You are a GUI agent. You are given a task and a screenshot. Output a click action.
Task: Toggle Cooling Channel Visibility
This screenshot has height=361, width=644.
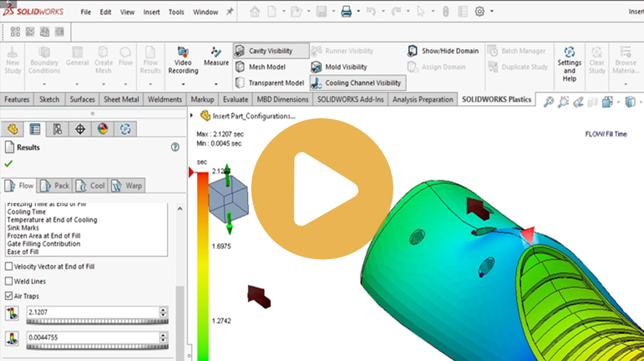pos(316,83)
